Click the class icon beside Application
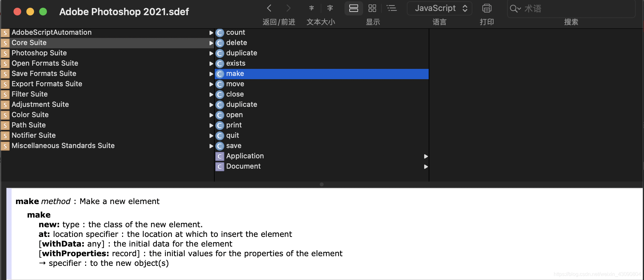Screen dimensions: 644x280 coord(220,156)
